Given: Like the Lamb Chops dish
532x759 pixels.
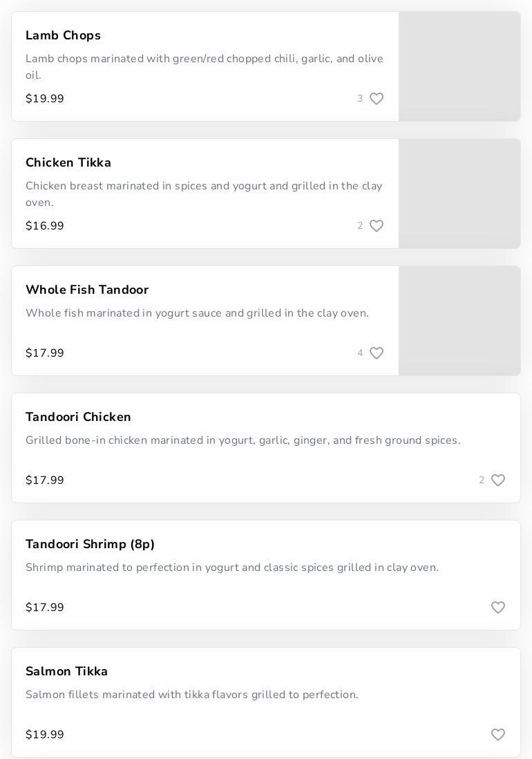Looking at the screenshot, I should pyautogui.click(x=377, y=99).
